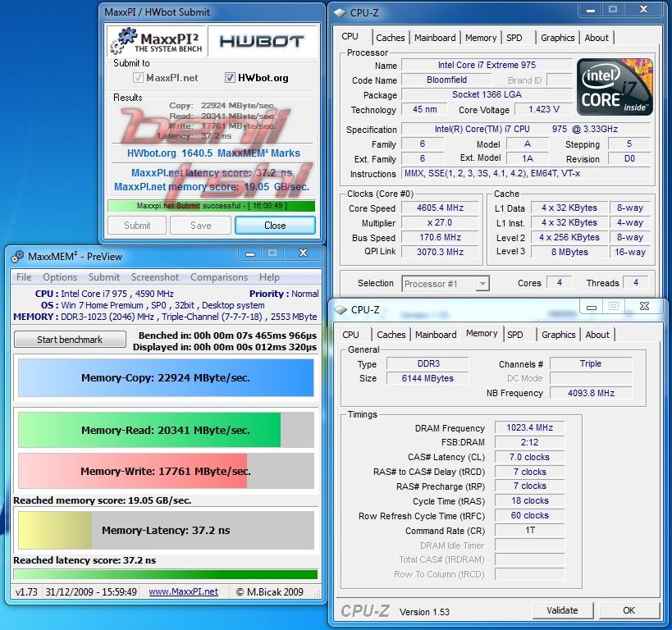
Task: Click the Bus Speed 170.6 MHz field
Action: [440, 237]
